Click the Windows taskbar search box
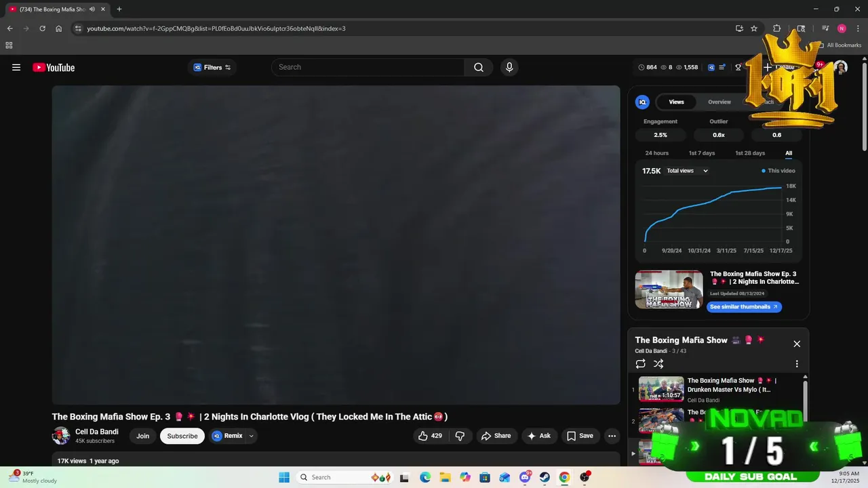The image size is (868, 488). pyautogui.click(x=344, y=477)
